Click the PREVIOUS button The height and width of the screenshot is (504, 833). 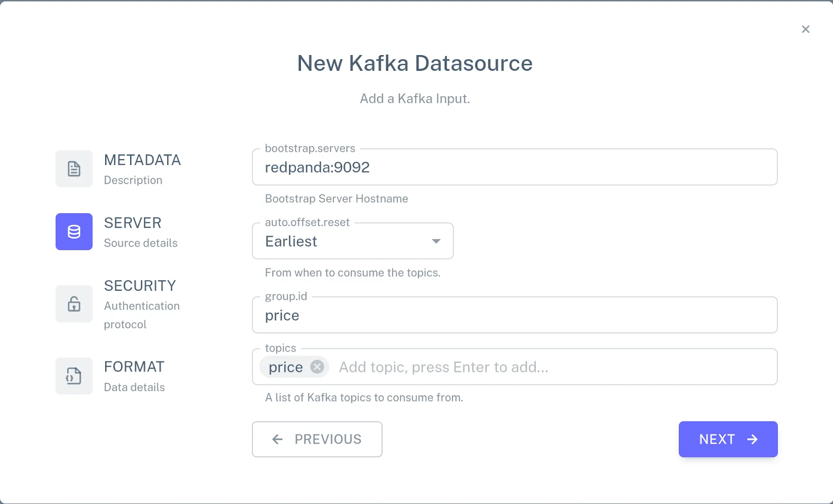(317, 440)
